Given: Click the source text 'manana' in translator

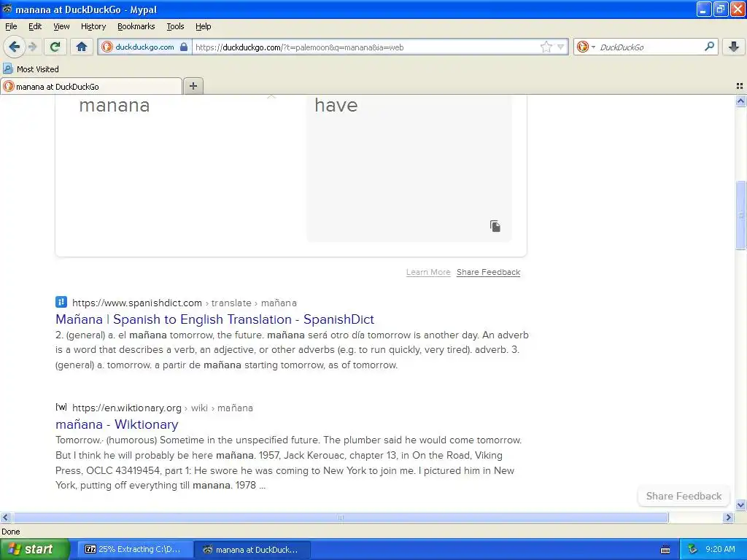Looking at the screenshot, I should point(115,105).
